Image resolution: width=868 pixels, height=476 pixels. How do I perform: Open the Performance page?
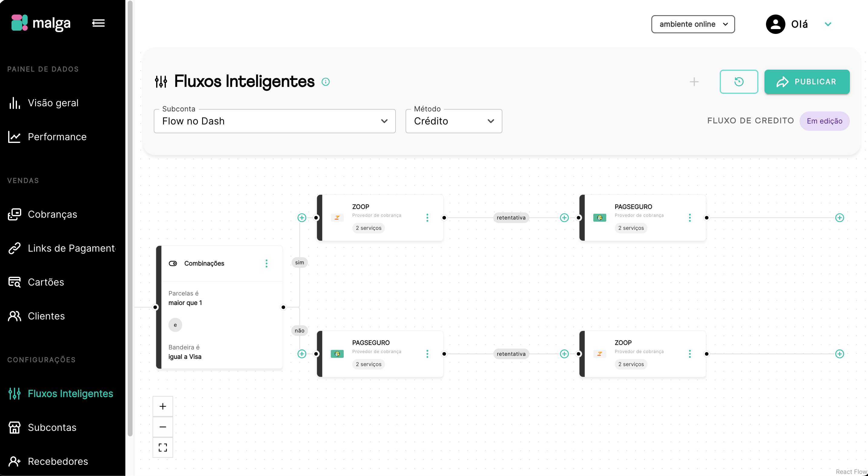(57, 137)
